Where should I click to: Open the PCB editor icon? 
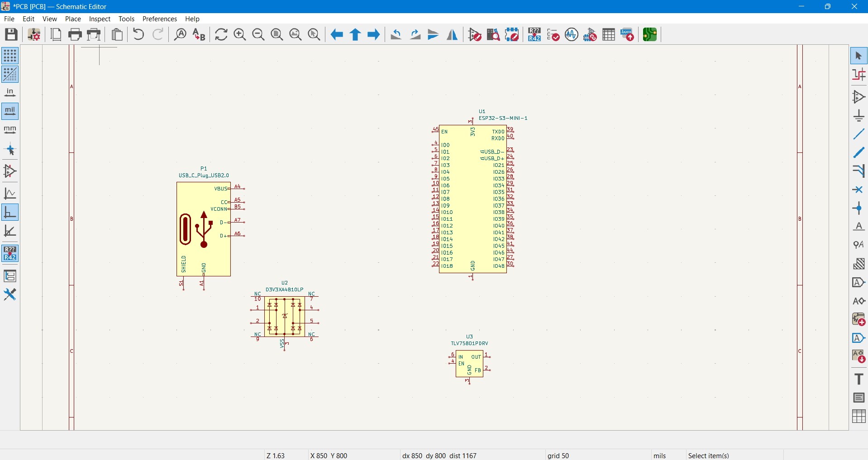649,34
